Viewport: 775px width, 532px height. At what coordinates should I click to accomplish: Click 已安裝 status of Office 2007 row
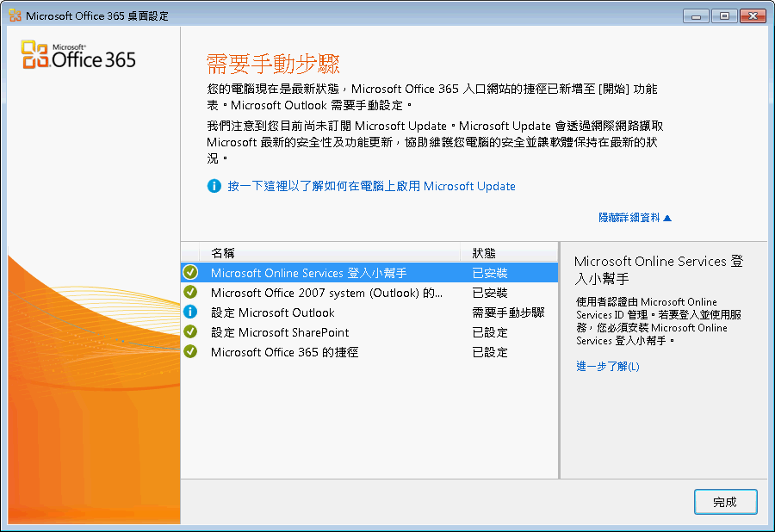[490, 293]
